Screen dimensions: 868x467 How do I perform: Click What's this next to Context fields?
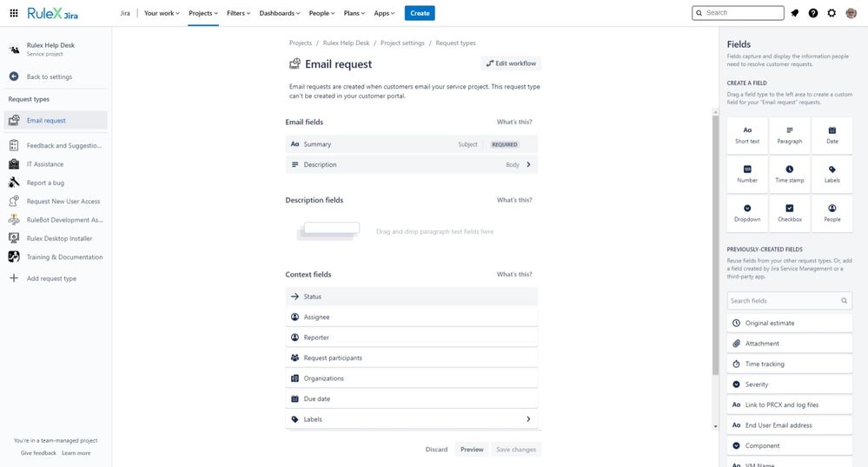[x=514, y=274]
